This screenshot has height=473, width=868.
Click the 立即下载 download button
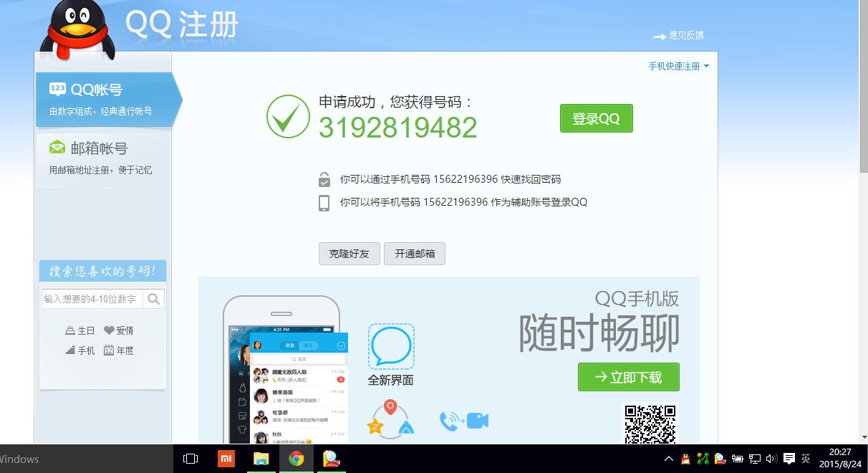[x=629, y=377]
